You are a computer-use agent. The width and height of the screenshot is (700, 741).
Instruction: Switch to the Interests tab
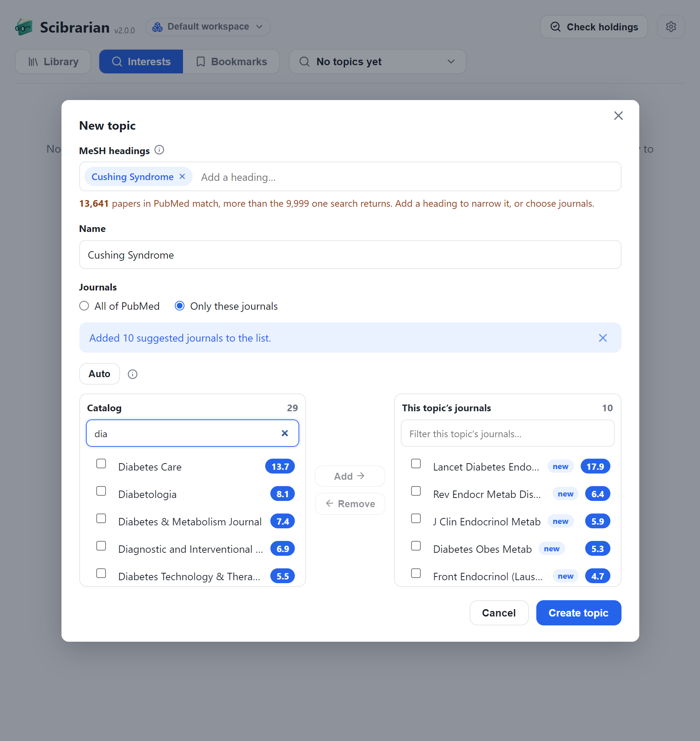(x=141, y=62)
